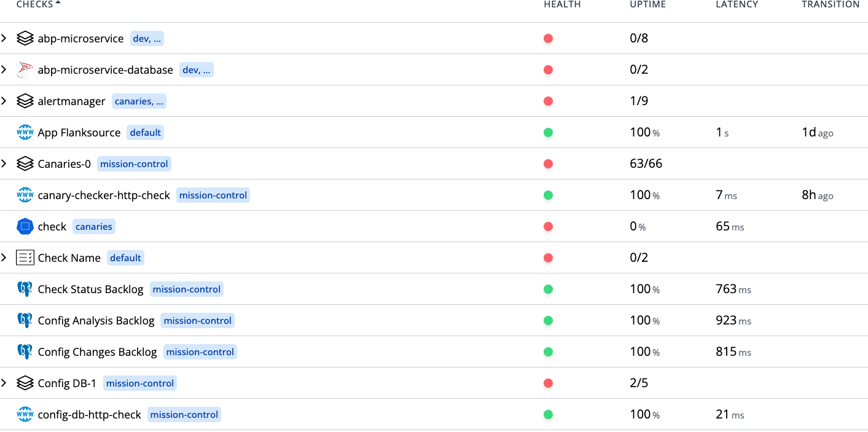Click the Config Changes Backlog Postgres icon
Viewport: 868px width, 432px height.
25,352
